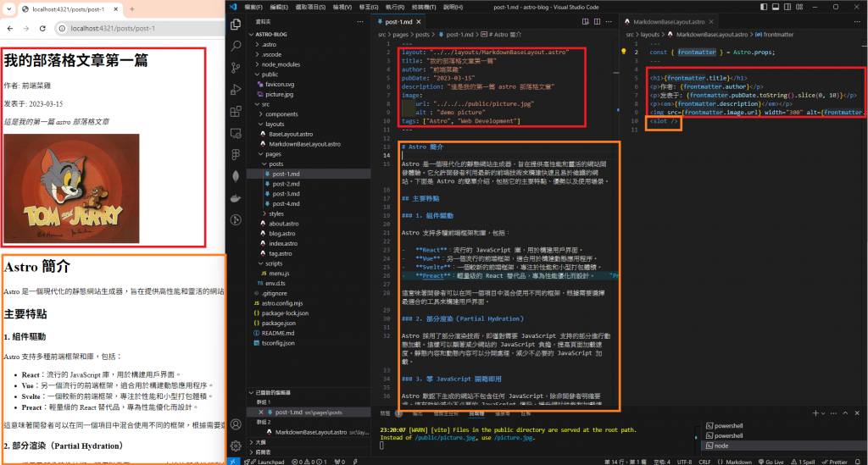Click the site info icon in address bar
868x465 pixels.
point(62,28)
